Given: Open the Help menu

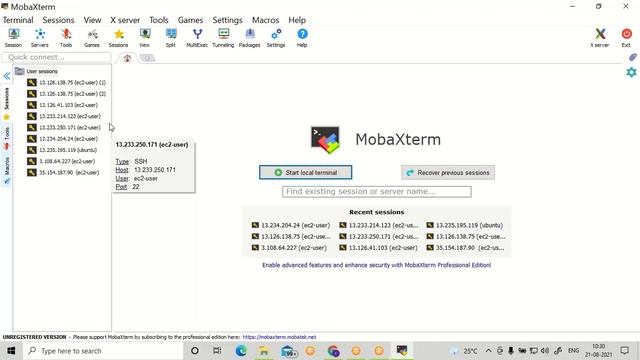Looking at the screenshot, I should point(297,20).
